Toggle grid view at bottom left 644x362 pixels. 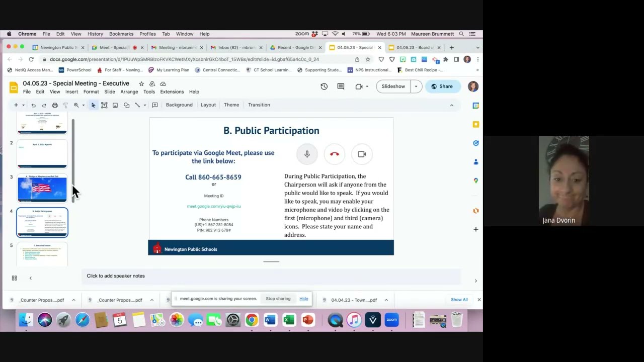[14, 278]
